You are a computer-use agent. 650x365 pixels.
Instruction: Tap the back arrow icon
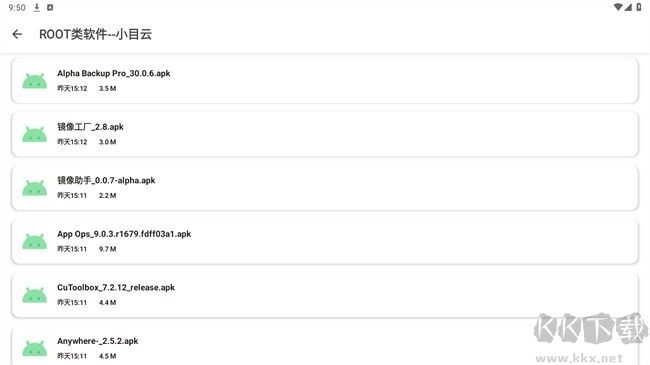(17, 34)
